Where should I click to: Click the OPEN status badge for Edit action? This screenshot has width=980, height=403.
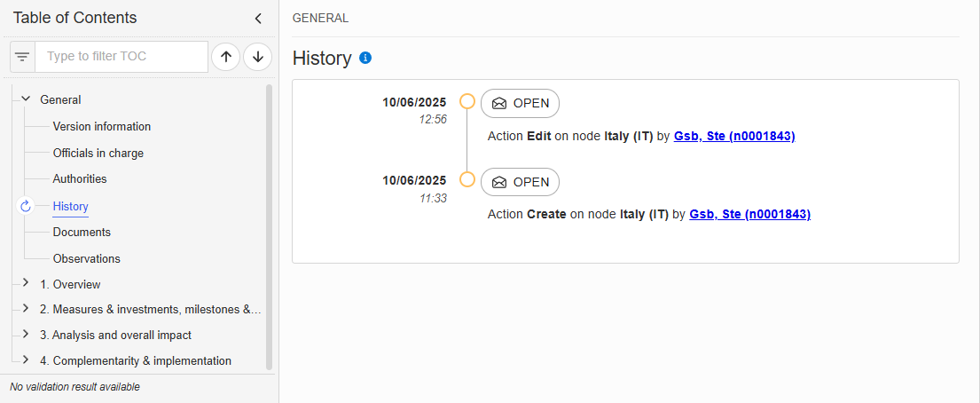coord(520,103)
